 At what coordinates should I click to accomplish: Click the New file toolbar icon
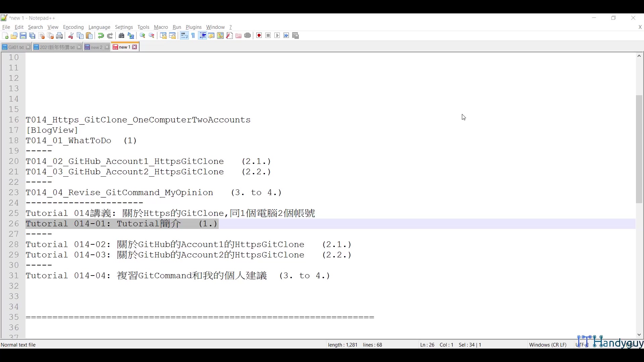pyautogui.click(x=5, y=36)
